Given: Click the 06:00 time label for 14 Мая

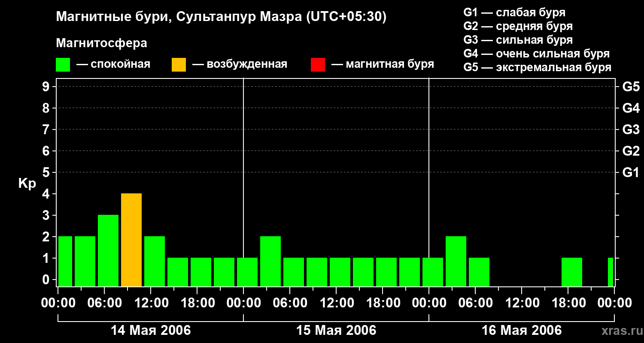Looking at the screenshot, I should [104, 303].
